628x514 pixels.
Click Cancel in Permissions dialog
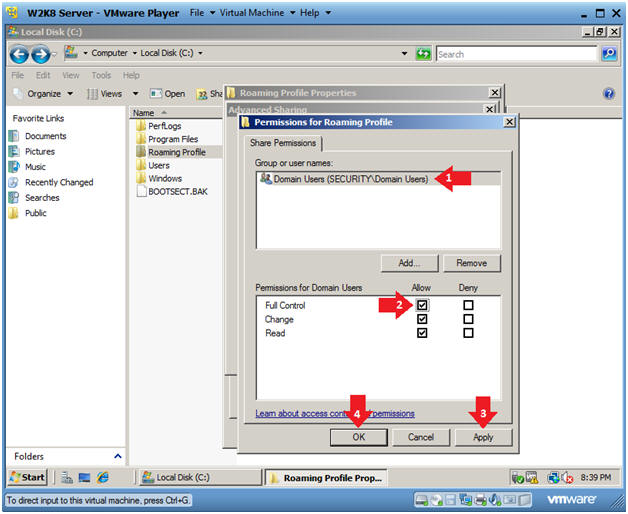coord(421,437)
